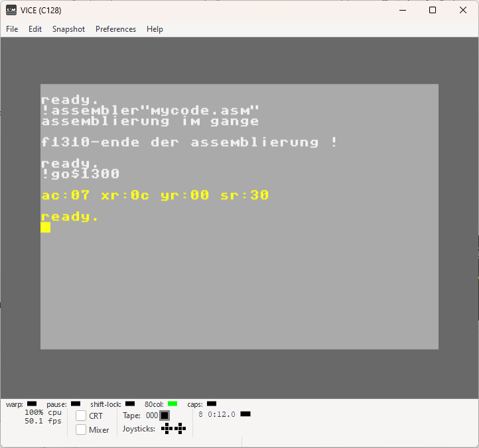479x448 pixels.
Task: Open the Snapshot menu
Action: 68,29
